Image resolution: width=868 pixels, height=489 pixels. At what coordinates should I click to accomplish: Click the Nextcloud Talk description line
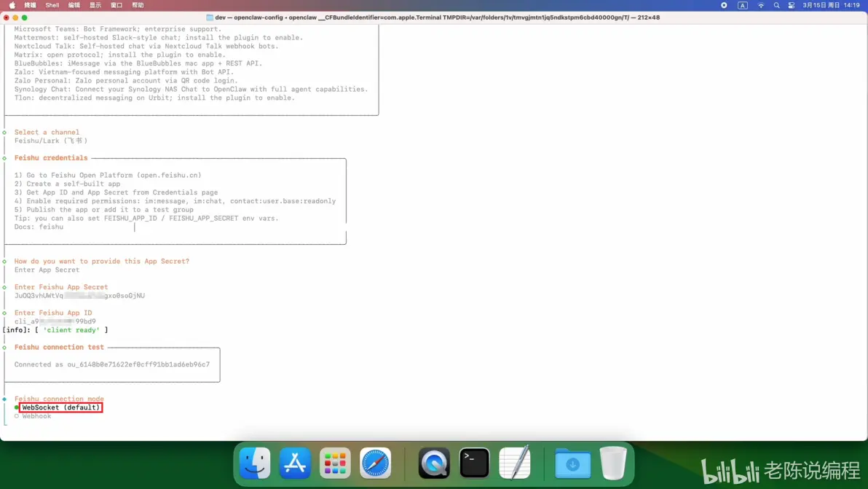coord(146,46)
